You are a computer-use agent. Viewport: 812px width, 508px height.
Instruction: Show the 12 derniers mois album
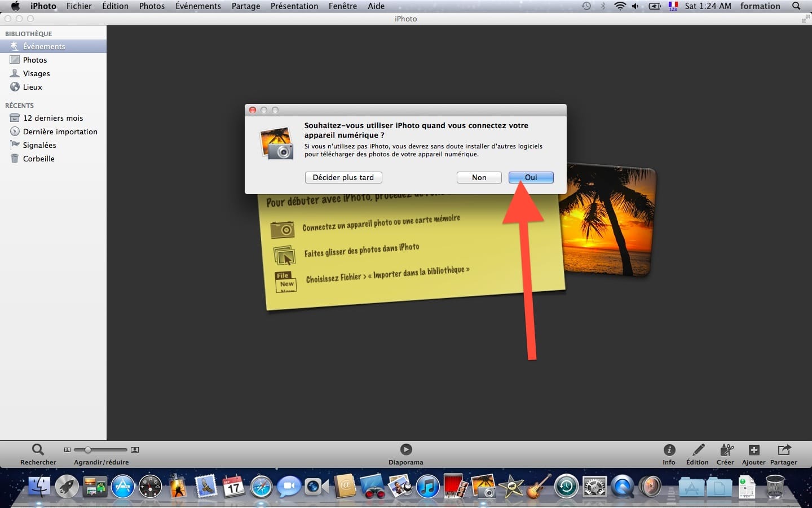click(x=53, y=118)
